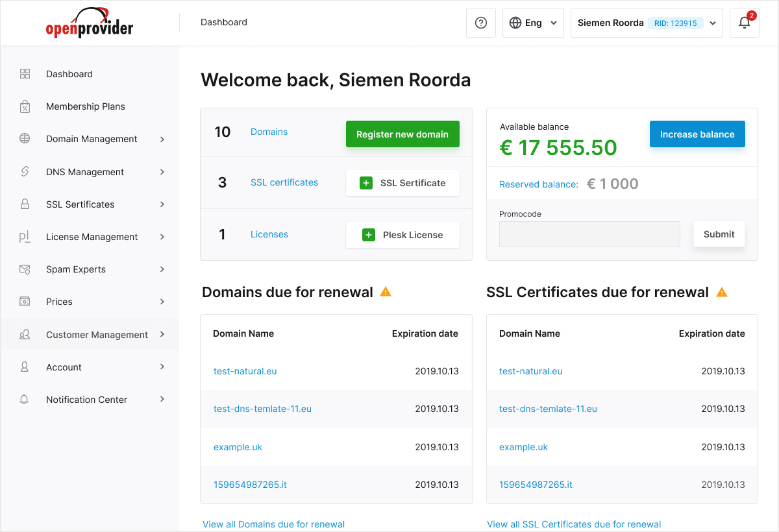Image resolution: width=779 pixels, height=532 pixels.
Task: Select Customer Management in the sidebar
Action: tap(97, 335)
